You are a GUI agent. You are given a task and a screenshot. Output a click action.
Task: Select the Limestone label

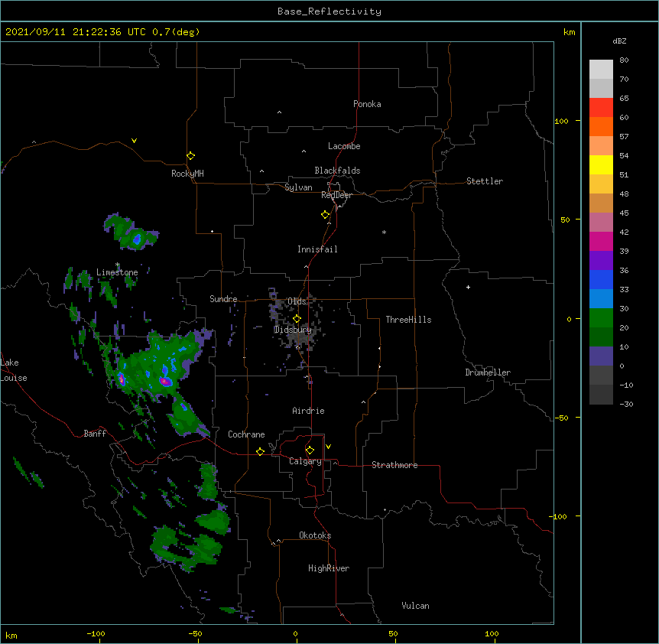pos(117,272)
